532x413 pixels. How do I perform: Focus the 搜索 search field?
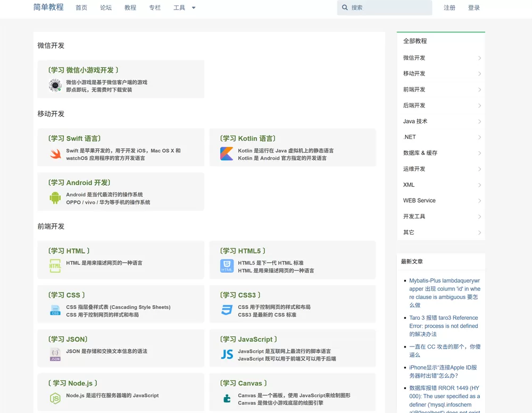click(388, 8)
